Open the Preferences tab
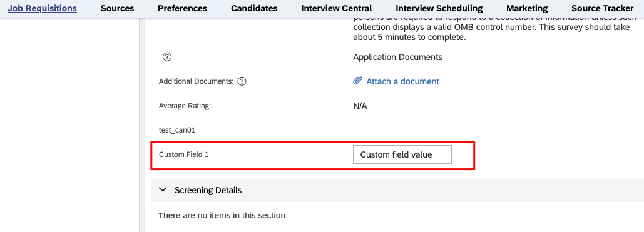Viewport: 644px width, 232px height. point(182,8)
